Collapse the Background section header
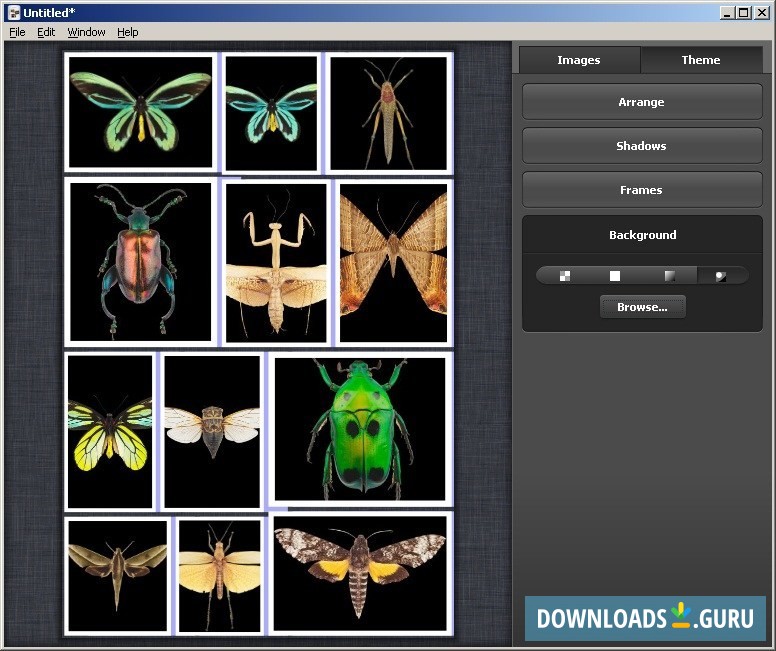776x651 pixels. (x=642, y=235)
